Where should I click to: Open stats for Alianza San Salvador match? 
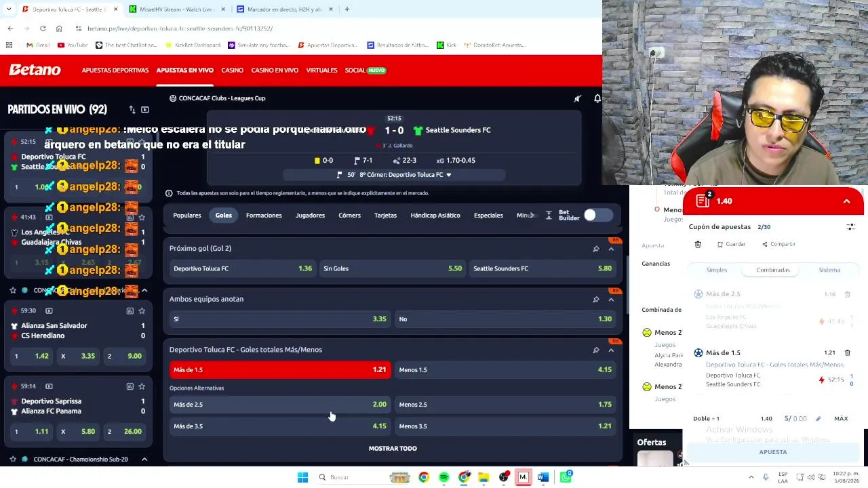[x=130, y=311]
